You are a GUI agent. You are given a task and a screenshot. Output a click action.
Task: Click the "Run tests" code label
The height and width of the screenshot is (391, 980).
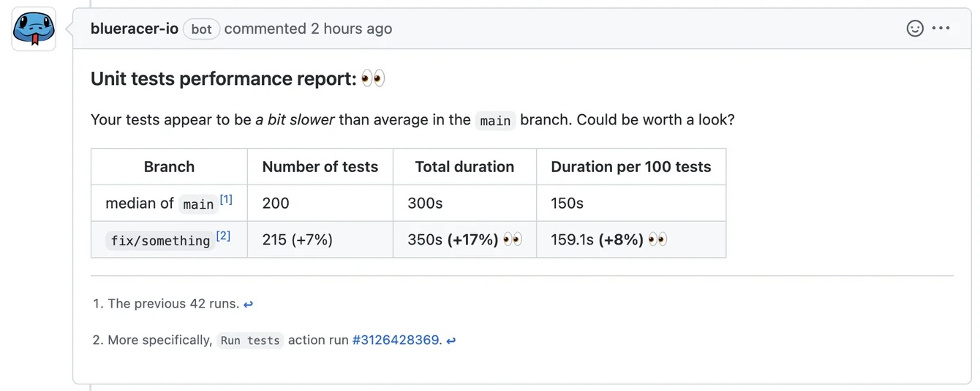(250, 340)
